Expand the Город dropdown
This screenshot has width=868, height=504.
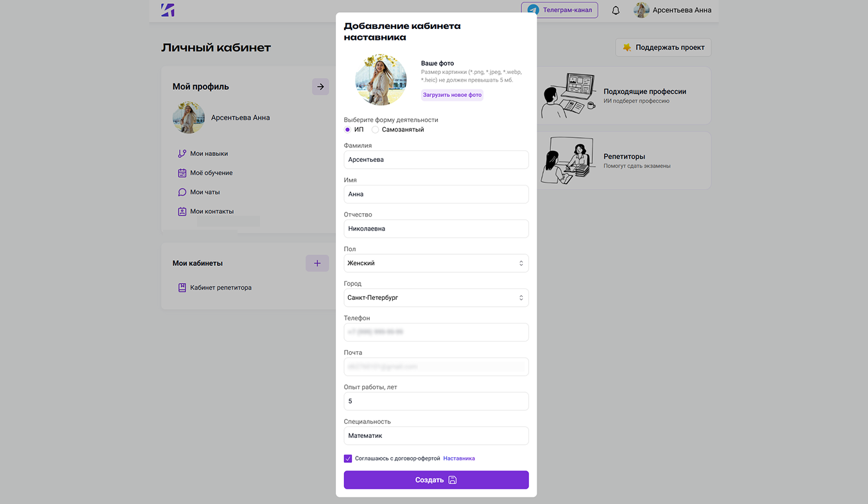click(436, 298)
